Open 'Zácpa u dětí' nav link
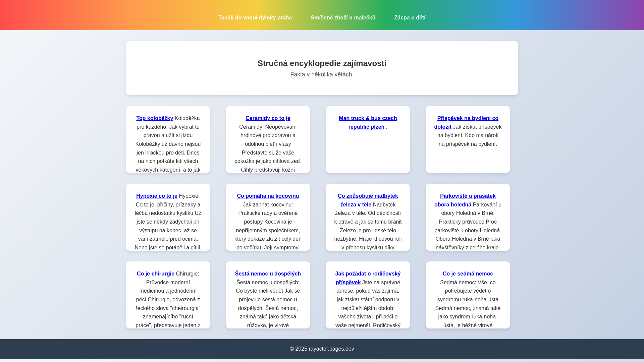Viewport: 644px width, 362px height. click(410, 18)
